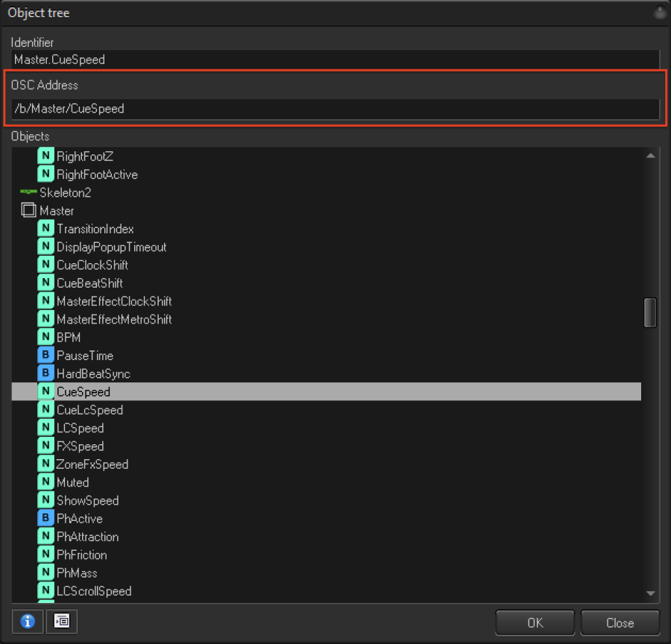Click the B icon next to PhActive

(46, 519)
